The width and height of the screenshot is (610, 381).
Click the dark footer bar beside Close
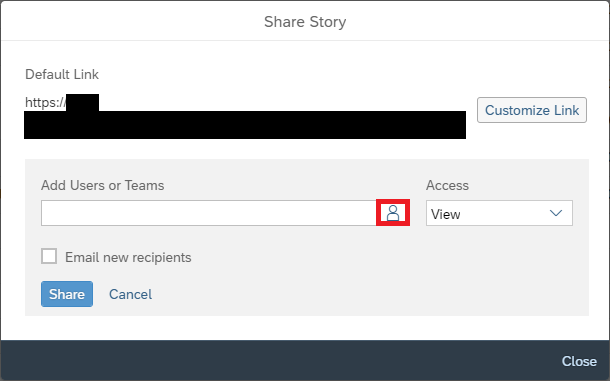click(280, 360)
